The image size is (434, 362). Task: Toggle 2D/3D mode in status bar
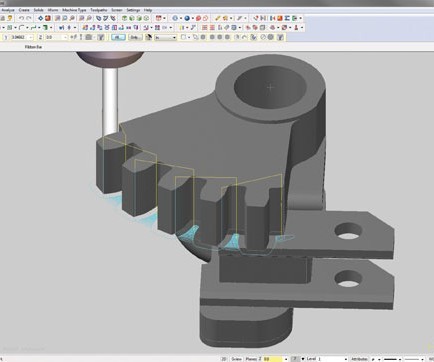pyautogui.click(x=224, y=359)
